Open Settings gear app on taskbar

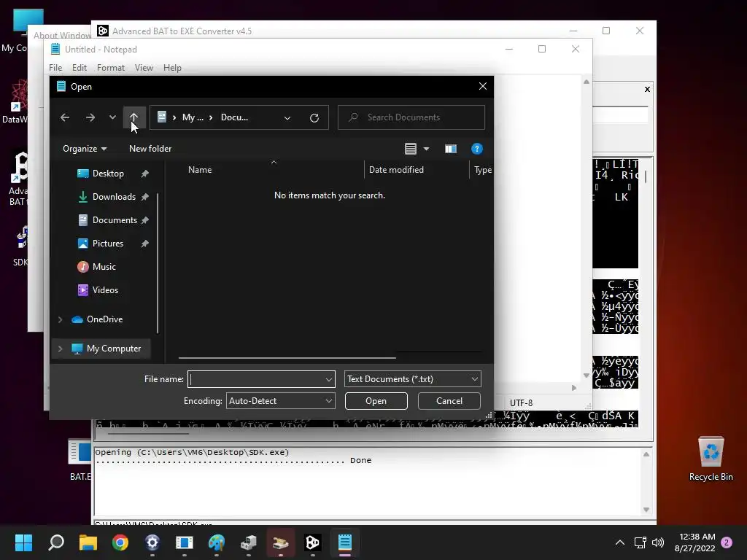(x=152, y=542)
